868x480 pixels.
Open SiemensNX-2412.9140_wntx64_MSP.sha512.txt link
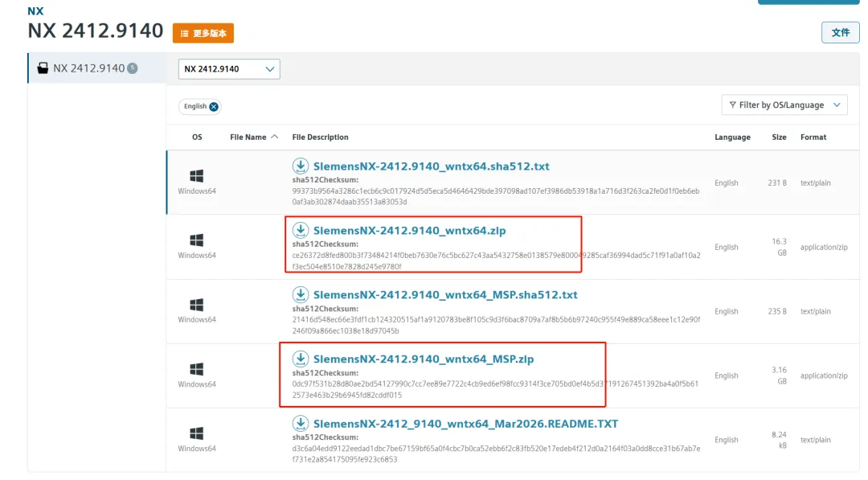(445, 294)
